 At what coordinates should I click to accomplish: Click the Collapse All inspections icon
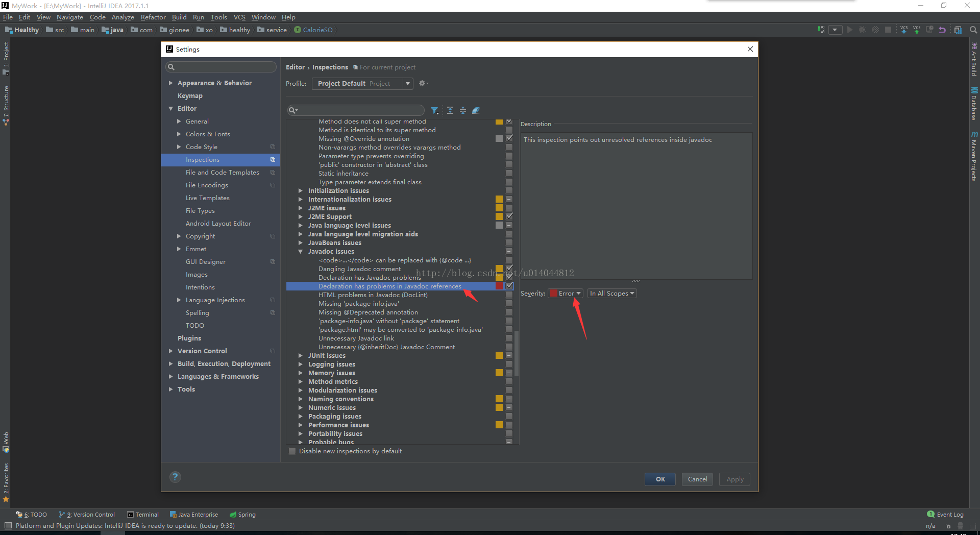point(463,110)
